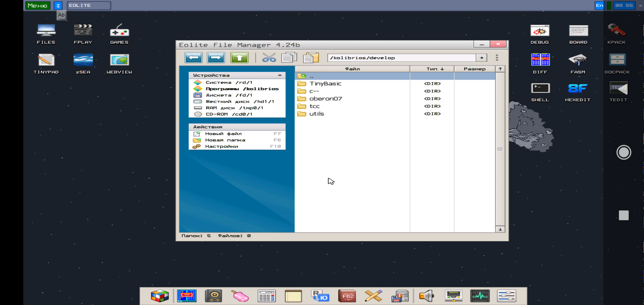644x305 pixels.
Task: Open SHELL desktop icon
Action: click(x=540, y=92)
